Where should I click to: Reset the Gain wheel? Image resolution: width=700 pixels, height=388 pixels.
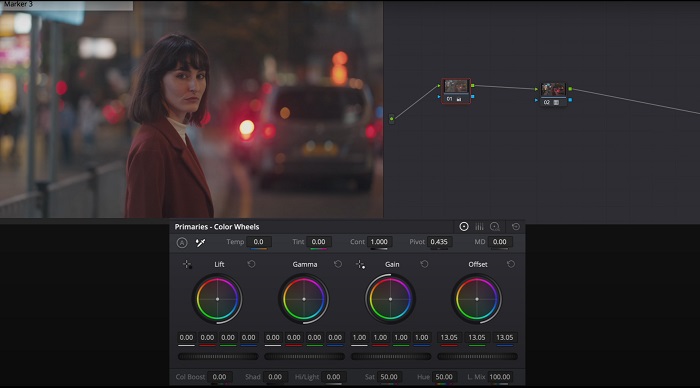pos(424,264)
